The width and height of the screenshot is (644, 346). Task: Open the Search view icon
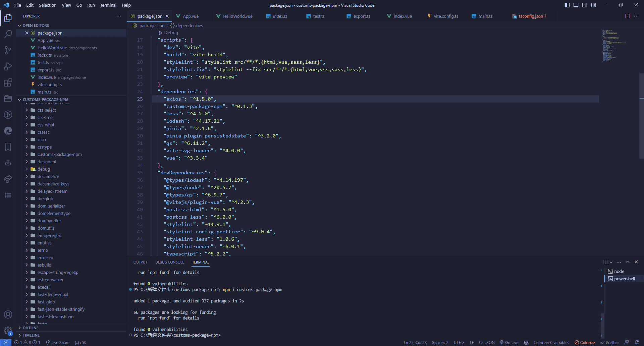click(x=8, y=34)
